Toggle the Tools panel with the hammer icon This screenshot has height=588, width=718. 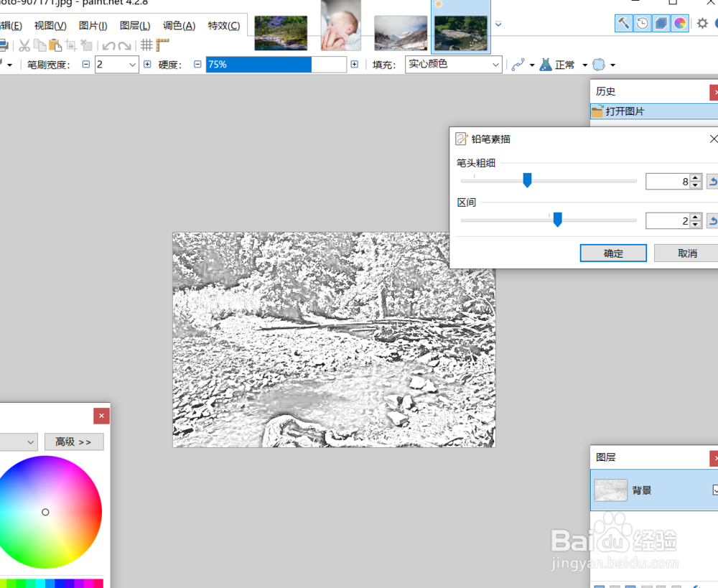(x=623, y=23)
